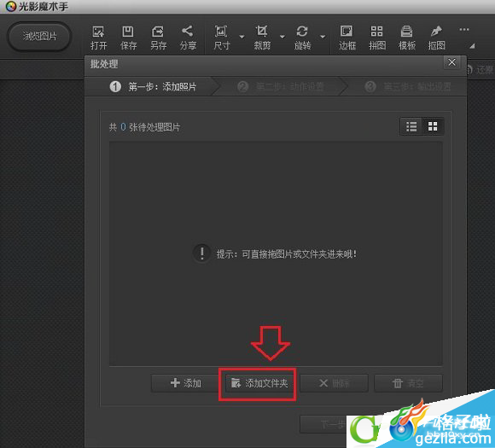The height and width of the screenshot is (448, 495).
Task: Activate the 裁剪 crop tool
Action: click(262, 38)
